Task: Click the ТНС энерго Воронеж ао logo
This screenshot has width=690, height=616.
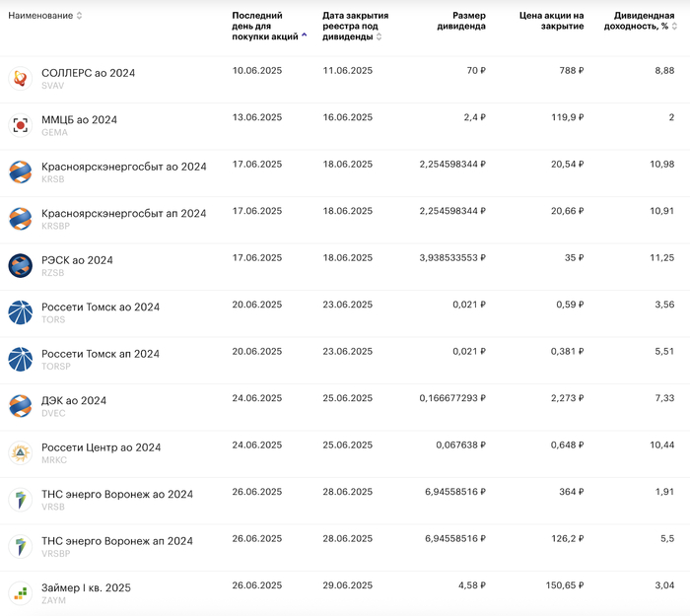Action: tap(20, 500)
